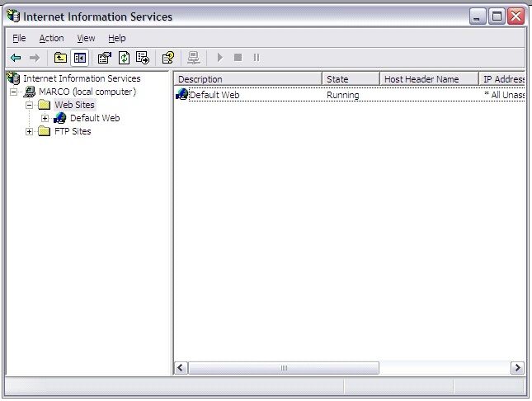
Task: Minimize the IIS window
Action: [478, 17]
